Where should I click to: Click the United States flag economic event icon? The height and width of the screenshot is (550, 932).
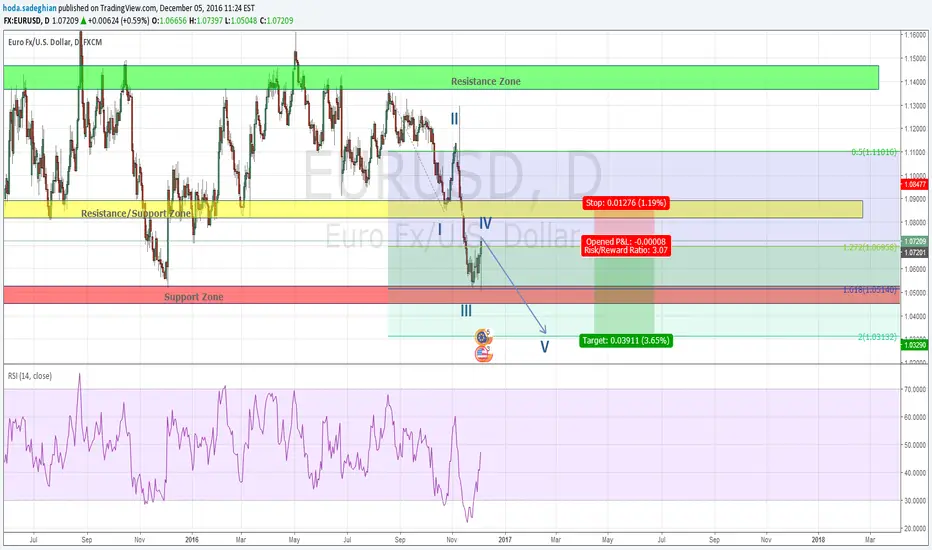pyautogui.click(x=483, y=354)
